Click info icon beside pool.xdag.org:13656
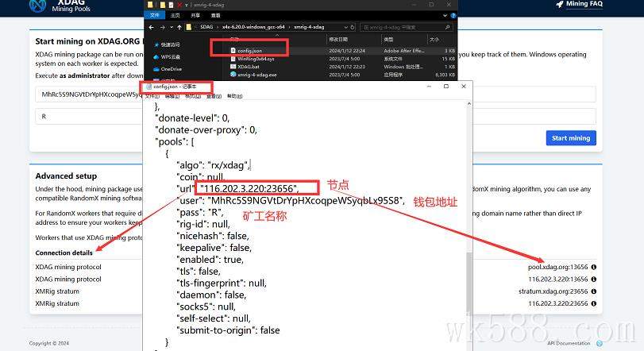Image resolution: width=644 pixels, height=351 pixels. pos(593,267)
